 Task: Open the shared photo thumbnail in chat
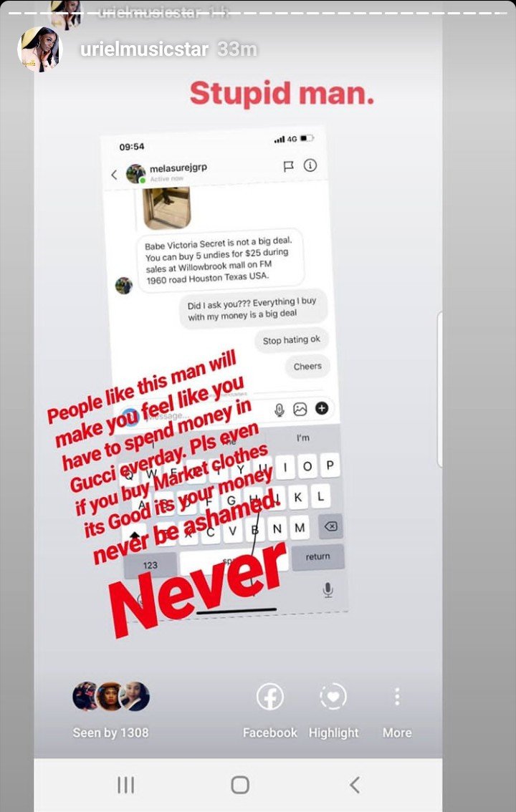coord(166,208)
